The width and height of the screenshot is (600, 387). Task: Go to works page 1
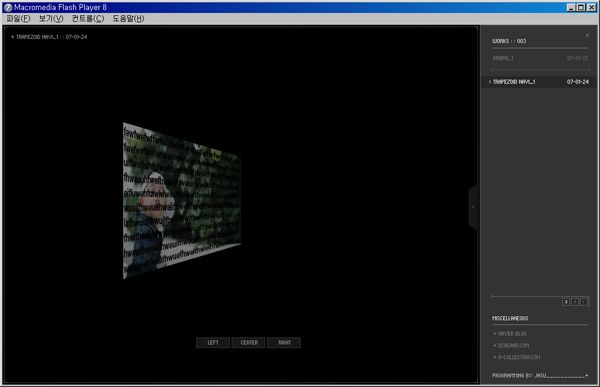(584, 302)
